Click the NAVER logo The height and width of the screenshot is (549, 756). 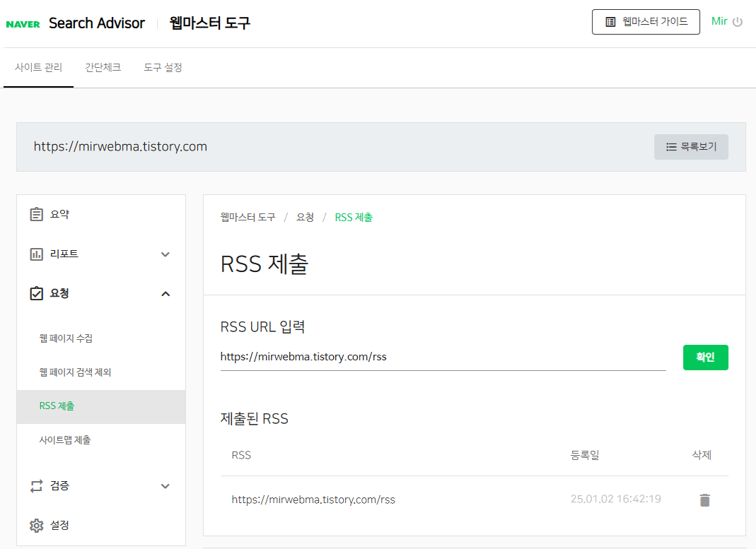pyautogui.click(x=23, y=24)
